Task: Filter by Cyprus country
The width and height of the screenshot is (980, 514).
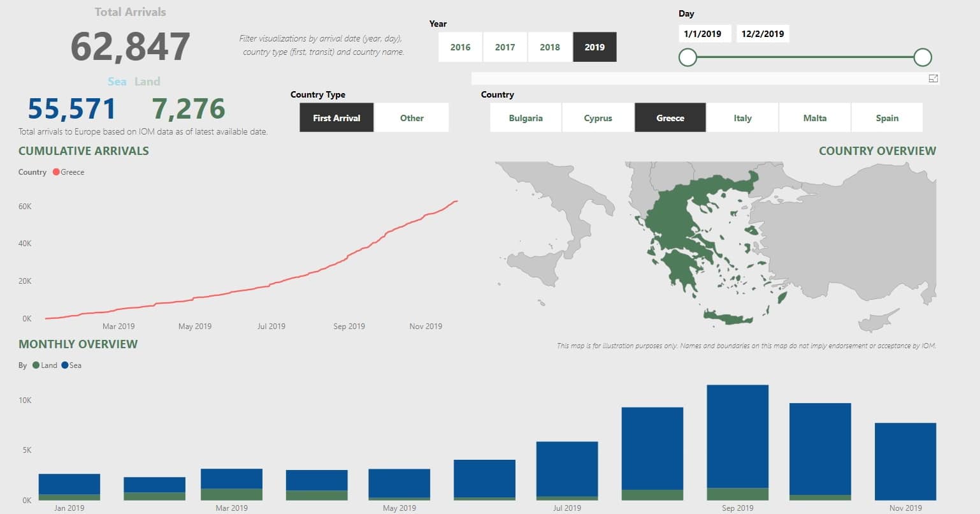Action: pos(598,118)
